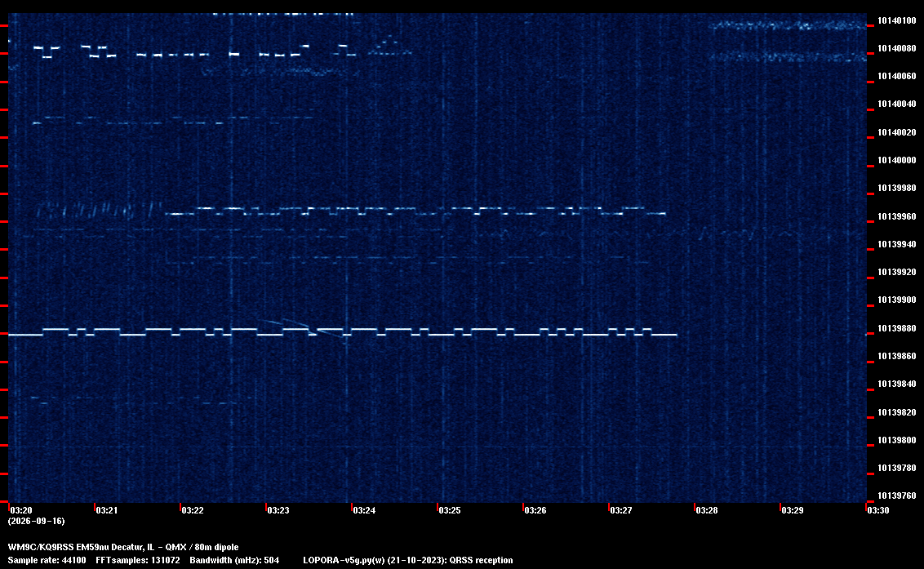This screenshot has height=569, width=924.
Task: Click the 10140060 frequency scale label
Action: click(897, 77)
